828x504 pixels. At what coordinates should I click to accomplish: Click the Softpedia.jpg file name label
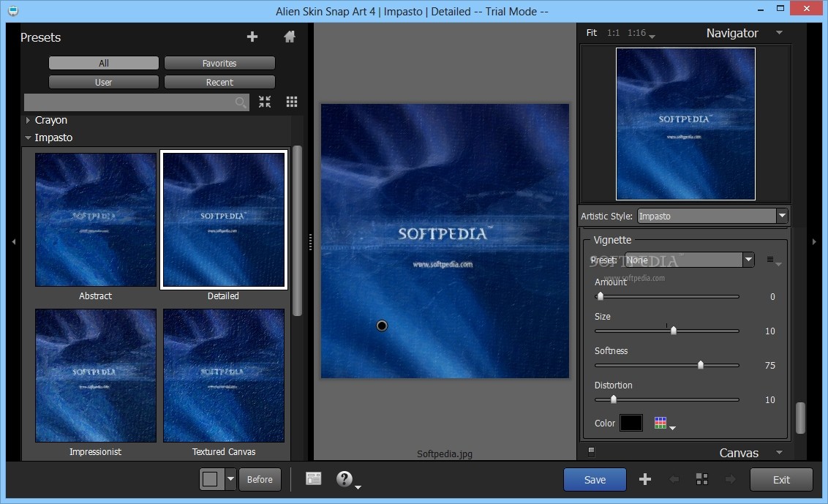445,454
